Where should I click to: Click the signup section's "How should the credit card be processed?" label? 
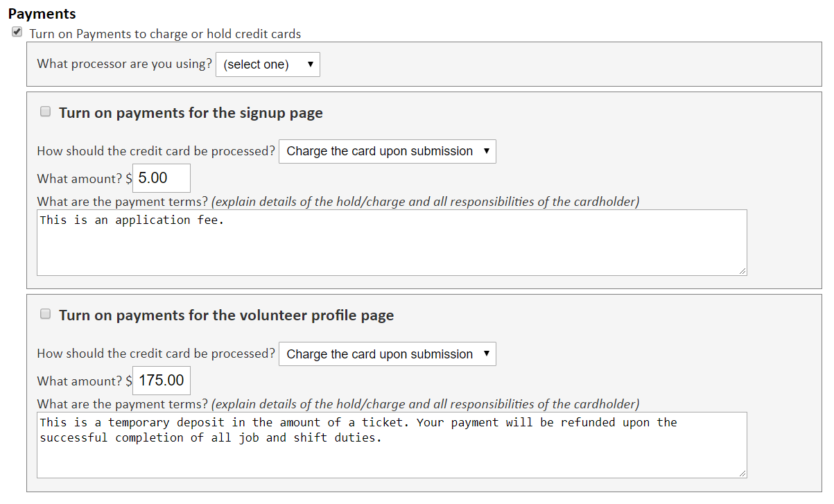click(x=156, y=151)
